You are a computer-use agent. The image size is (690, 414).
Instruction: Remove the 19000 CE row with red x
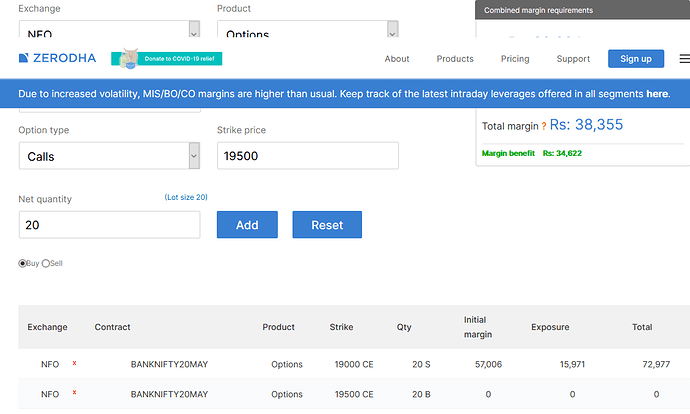pos(74,363)
